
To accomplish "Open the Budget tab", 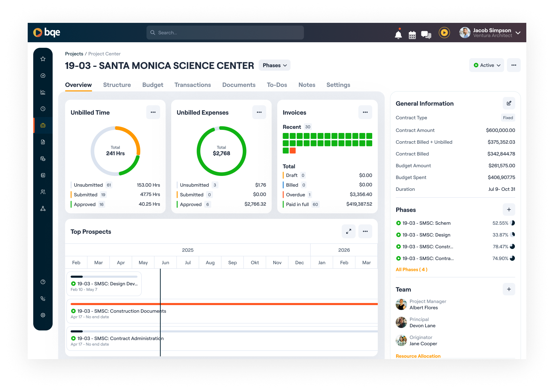I will point(153,85).
